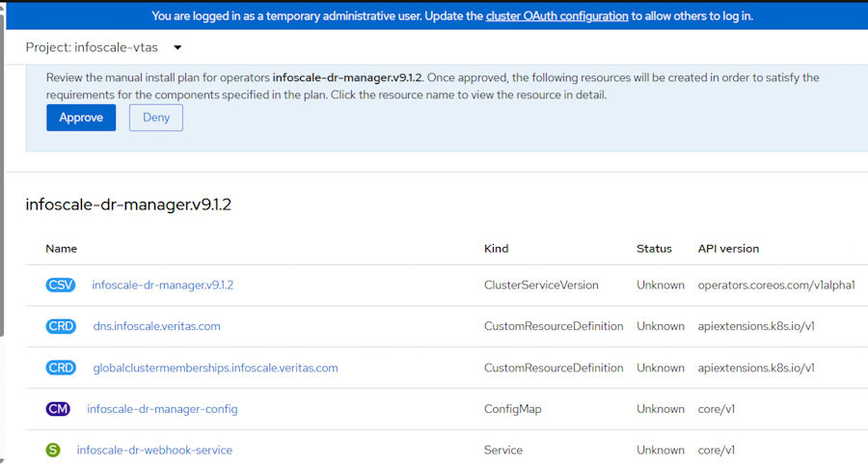Click the S badge beside infoscale-dr-webhook-service
The image size is (868, 464).
53,450
